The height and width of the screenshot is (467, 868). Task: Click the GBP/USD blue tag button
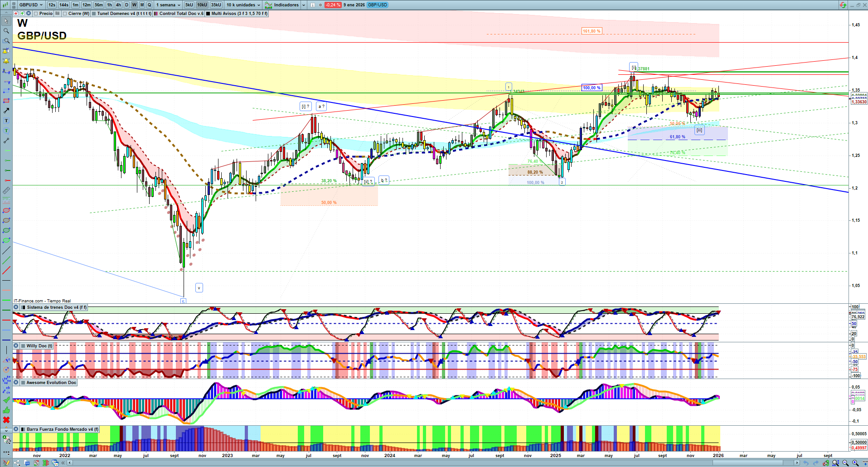pyautogui.click(x=378, y=5)
